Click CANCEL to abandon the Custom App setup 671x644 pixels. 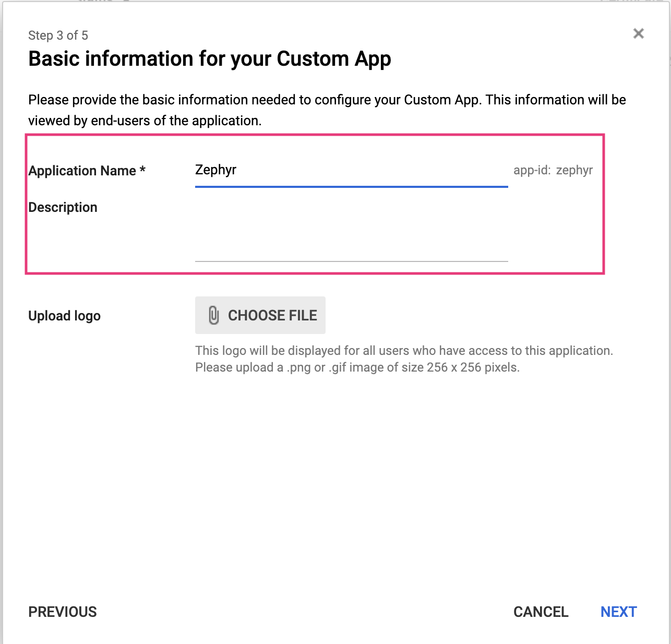tap(541, 612)
